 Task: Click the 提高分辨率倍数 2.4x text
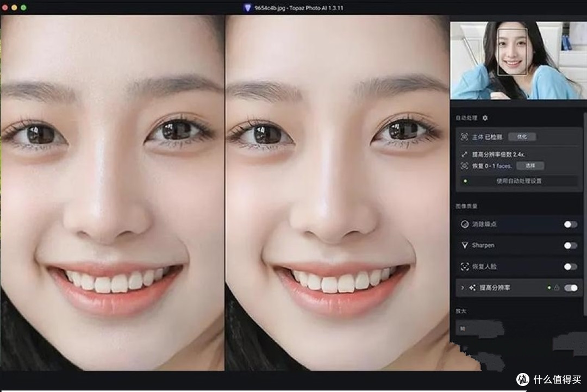pyautogui.click(x=498, y=154)
